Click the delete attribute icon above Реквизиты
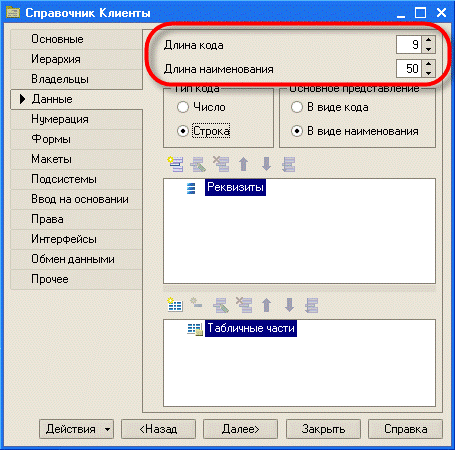Image resolution: width=455 pixels, height=450 pixels. (221, 164)
